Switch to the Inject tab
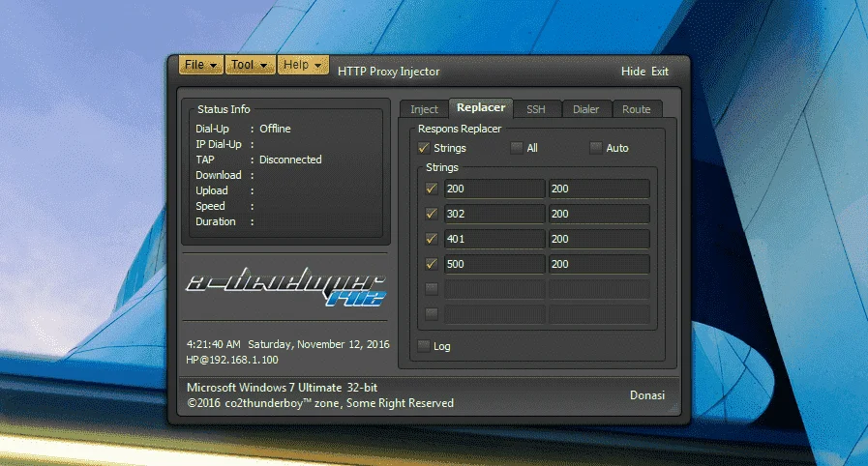 tap(424, 109)
